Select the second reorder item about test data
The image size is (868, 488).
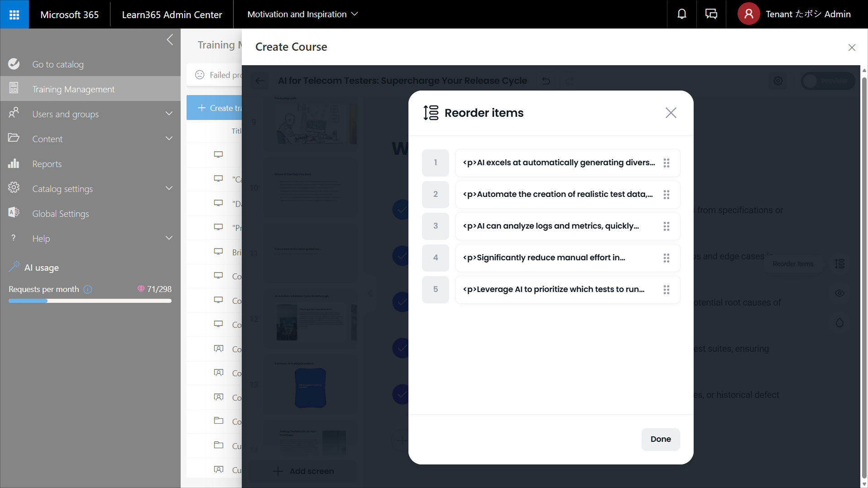(x=558, y=195)
